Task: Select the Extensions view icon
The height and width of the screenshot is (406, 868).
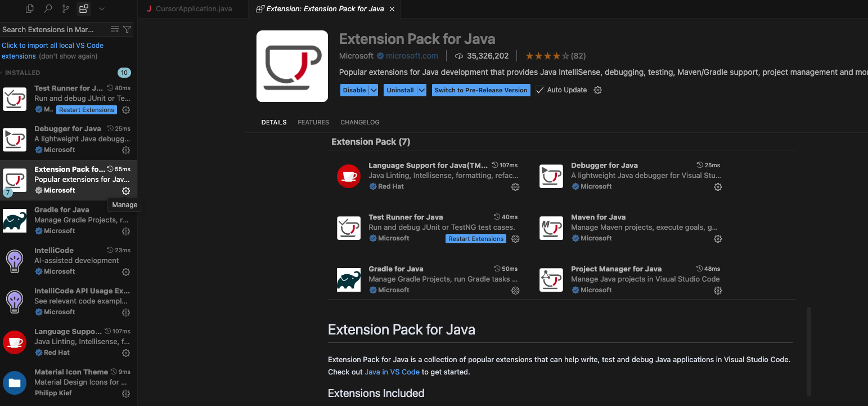Action: click(84, 9)
